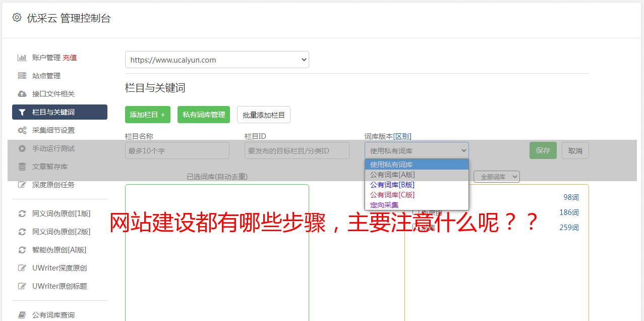Select 公有词库[C版] option
This screenshot has width=644, height=321.
417,195
